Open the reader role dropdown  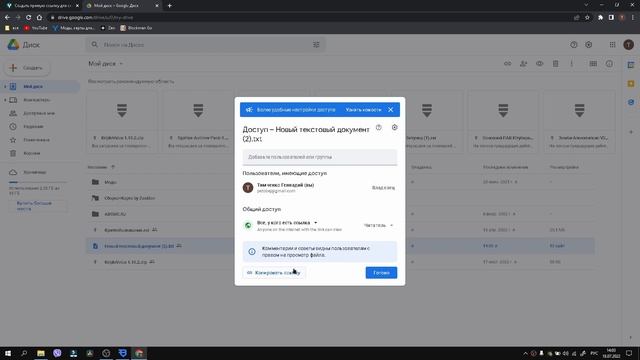click(378, 225)
